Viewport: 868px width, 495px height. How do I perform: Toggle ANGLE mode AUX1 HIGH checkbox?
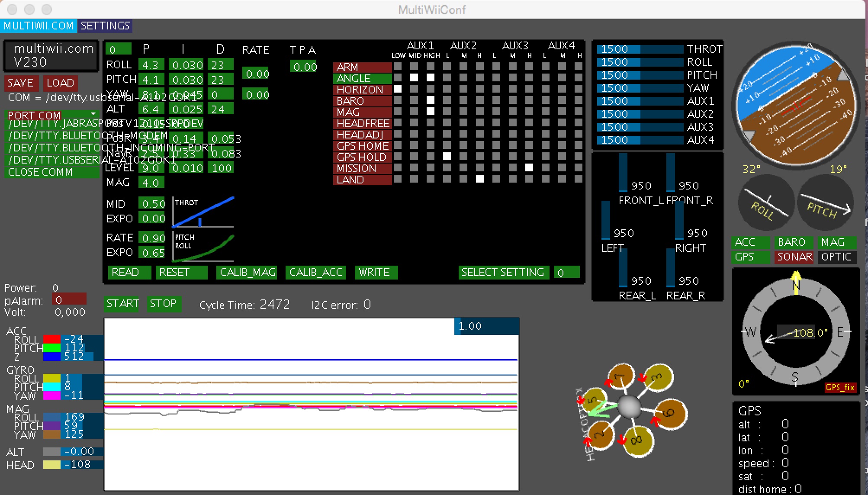point(431,77)
